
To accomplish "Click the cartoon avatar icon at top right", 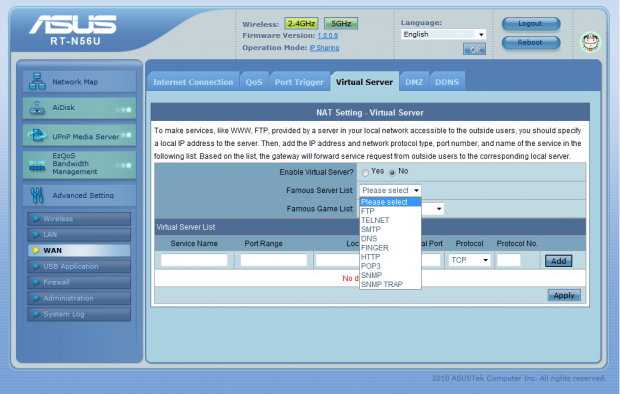I will click(x=590, y=42).
